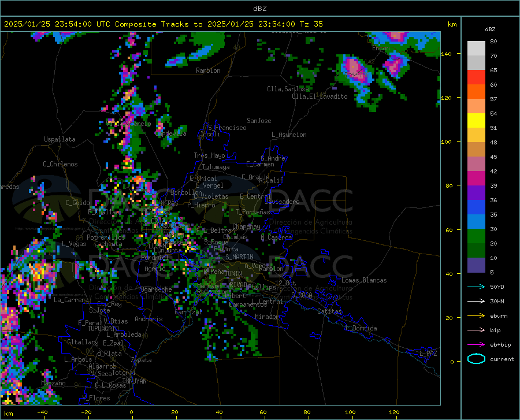Viewport: 520px width, 420px height.
Task: Click the eb+bip legend label
Action: [500, 345]
